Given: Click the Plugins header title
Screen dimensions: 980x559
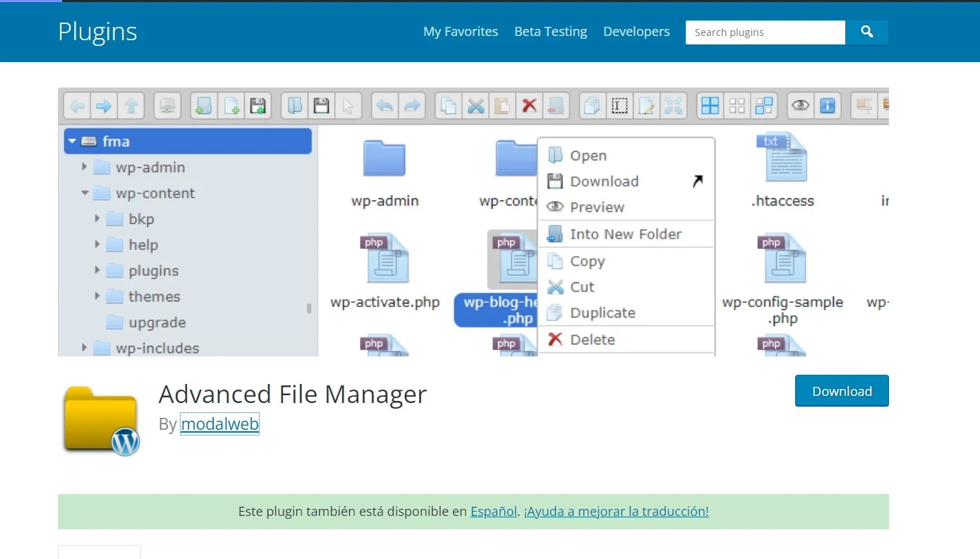Looking at the screenshot, I should pos(97,32).
